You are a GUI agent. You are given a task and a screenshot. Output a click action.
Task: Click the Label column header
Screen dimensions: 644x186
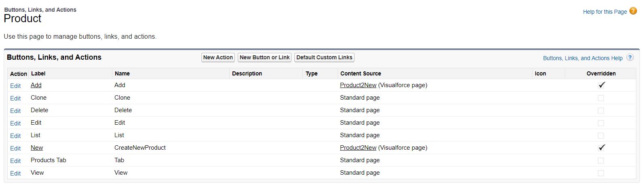coord(38,73)
